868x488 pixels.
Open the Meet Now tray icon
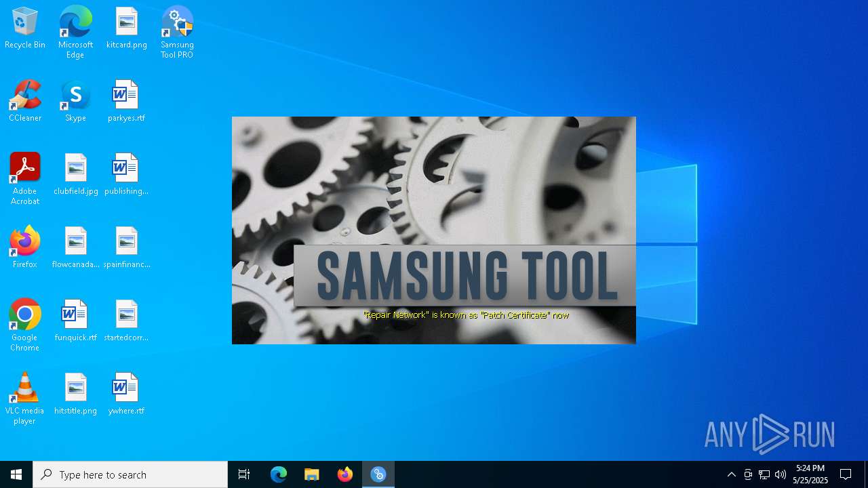748,474
